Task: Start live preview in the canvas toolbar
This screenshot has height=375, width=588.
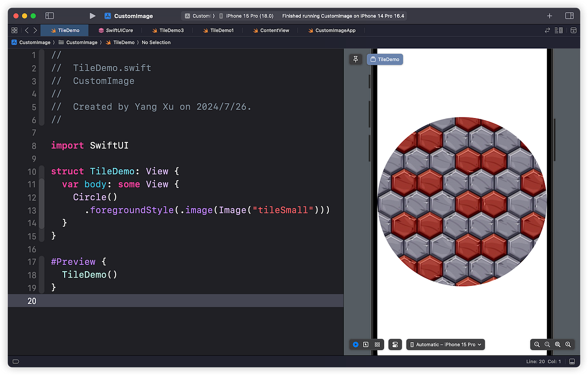Action: point(355,344)
